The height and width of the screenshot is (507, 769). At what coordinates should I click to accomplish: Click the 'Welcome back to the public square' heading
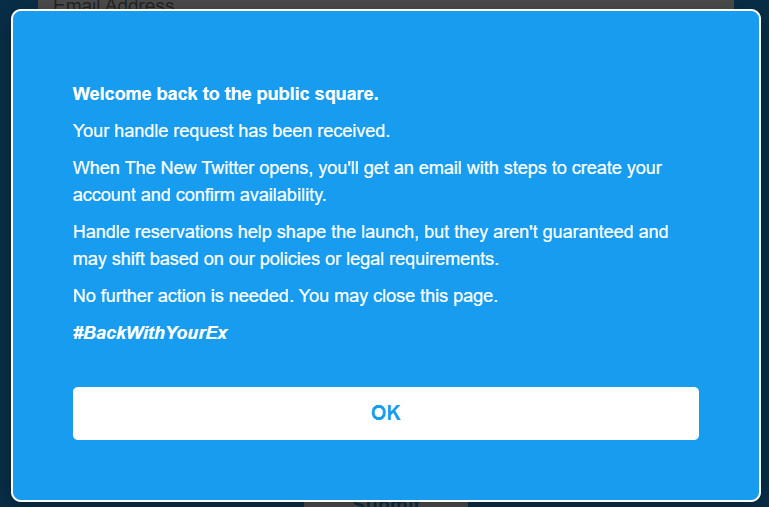[225, 95]
